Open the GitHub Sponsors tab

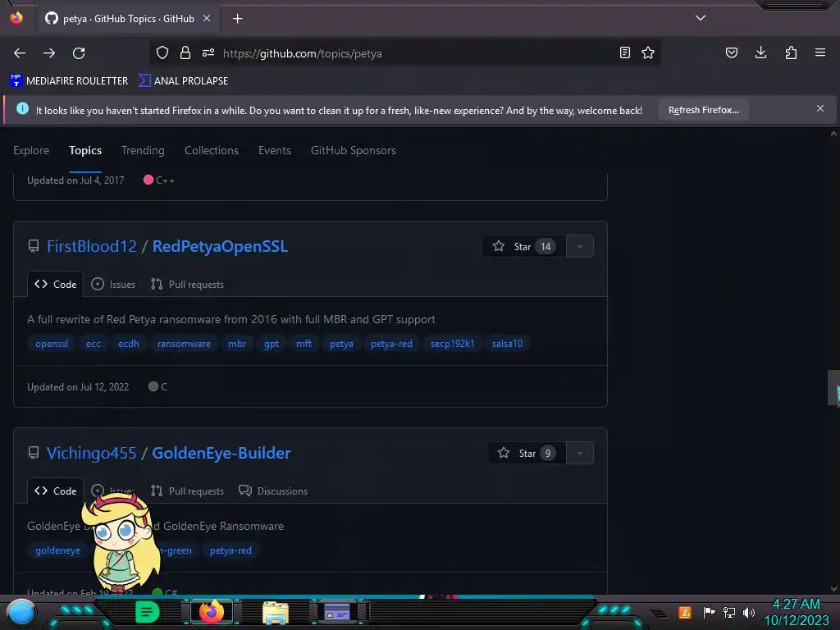pos(354,151)
